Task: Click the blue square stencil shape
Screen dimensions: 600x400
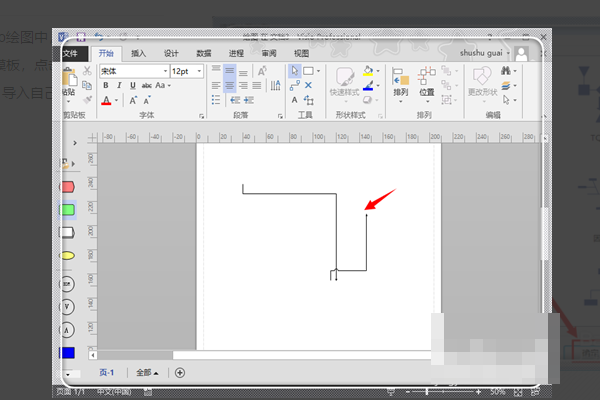Action: (x=68, y=352)
